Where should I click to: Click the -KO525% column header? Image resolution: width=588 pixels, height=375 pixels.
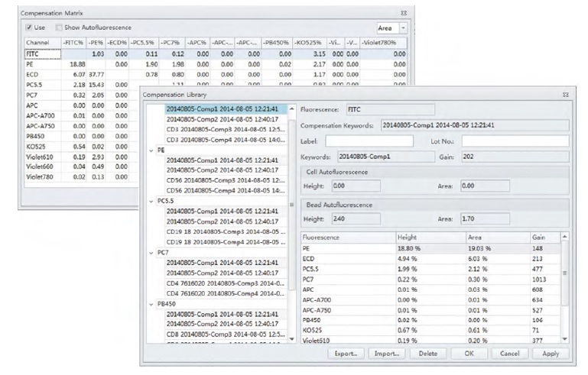pos(309,43)
